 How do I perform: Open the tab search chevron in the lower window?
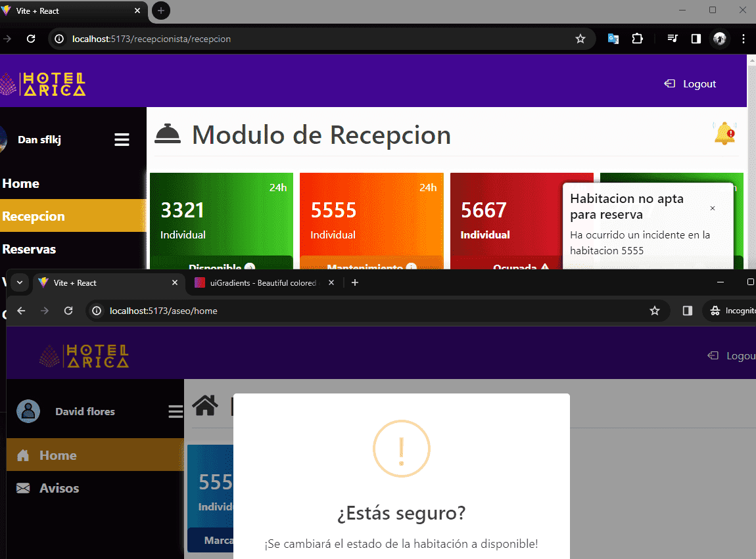(x=20, y=282)
